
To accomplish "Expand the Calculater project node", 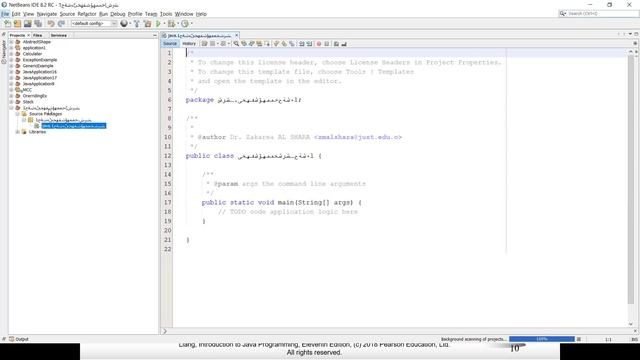I will pos(11,53).
